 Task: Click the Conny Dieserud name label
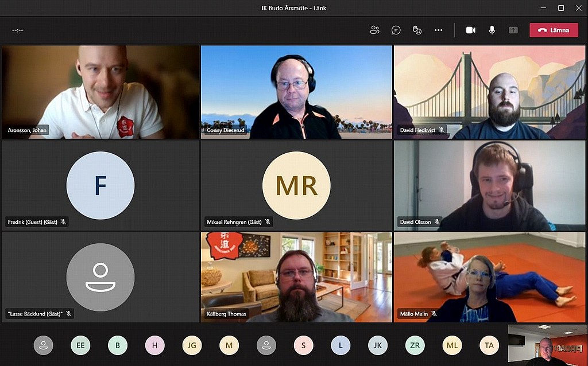tap(225, 130)
